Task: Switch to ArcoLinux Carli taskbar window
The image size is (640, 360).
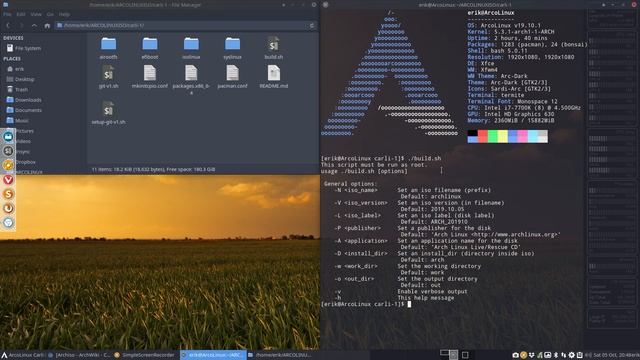Action: [23, 355]
